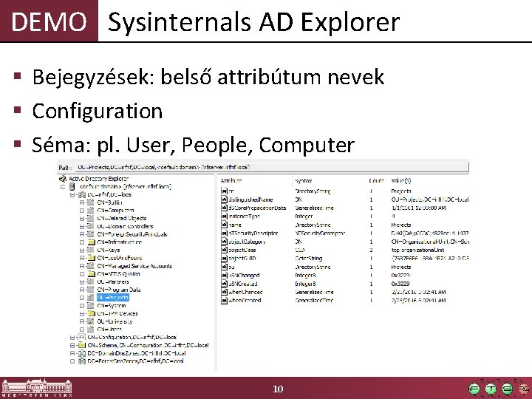The image size is (532, 399).
Task: Toggle the CN=Managed Service Accounts expander
Action: (x=82, y=266)
